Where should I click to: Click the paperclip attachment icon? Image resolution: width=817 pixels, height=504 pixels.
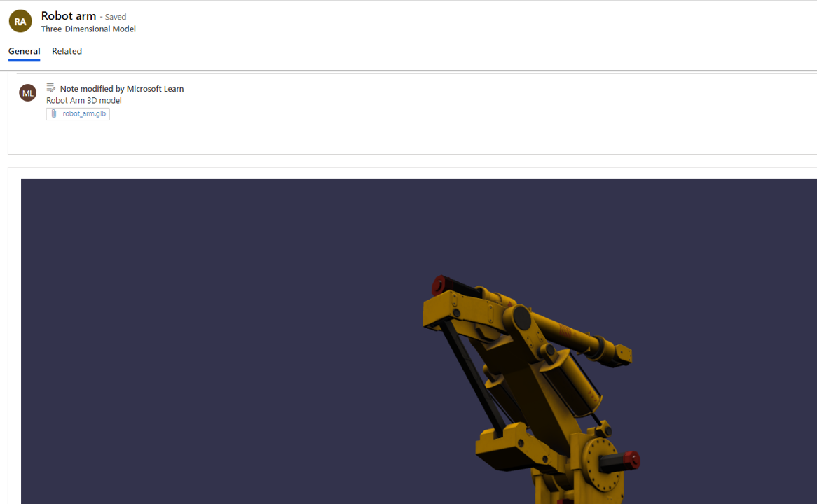(54, 113)
